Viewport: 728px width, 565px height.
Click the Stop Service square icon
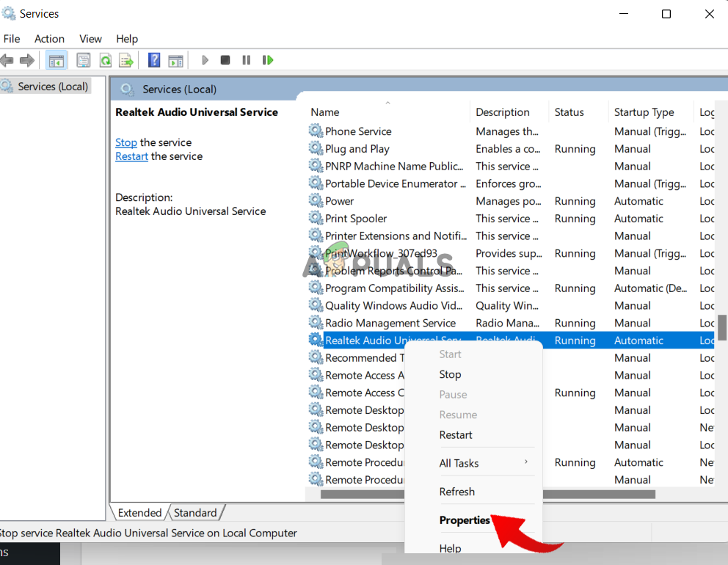225,60
